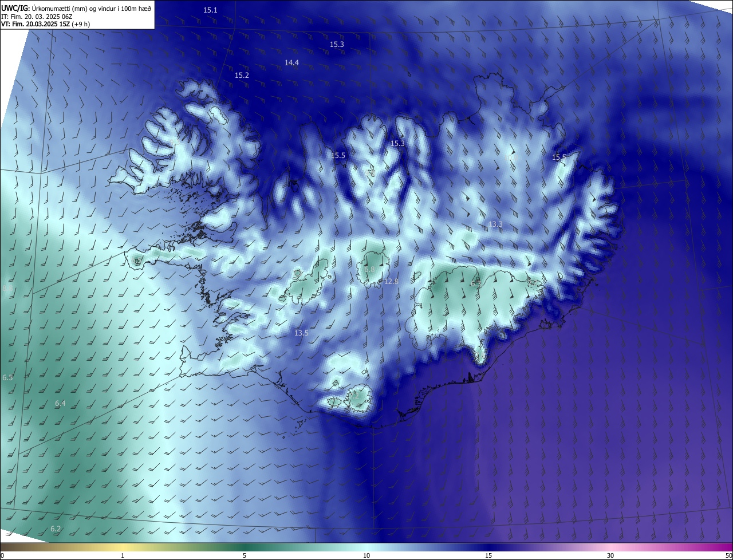Click the legend tick labelled 0
The height and width of the screenshot is (560, 733).
2,555
